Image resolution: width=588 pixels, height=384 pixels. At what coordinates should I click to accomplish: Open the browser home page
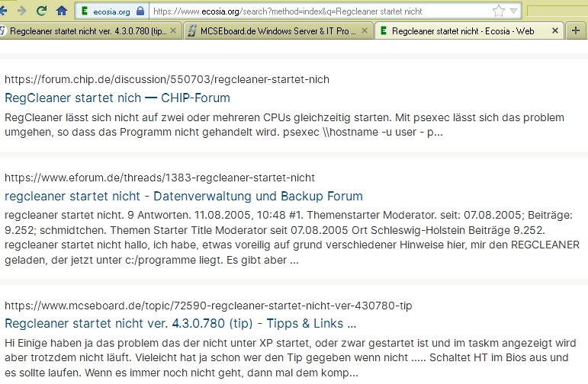point(62,11)
